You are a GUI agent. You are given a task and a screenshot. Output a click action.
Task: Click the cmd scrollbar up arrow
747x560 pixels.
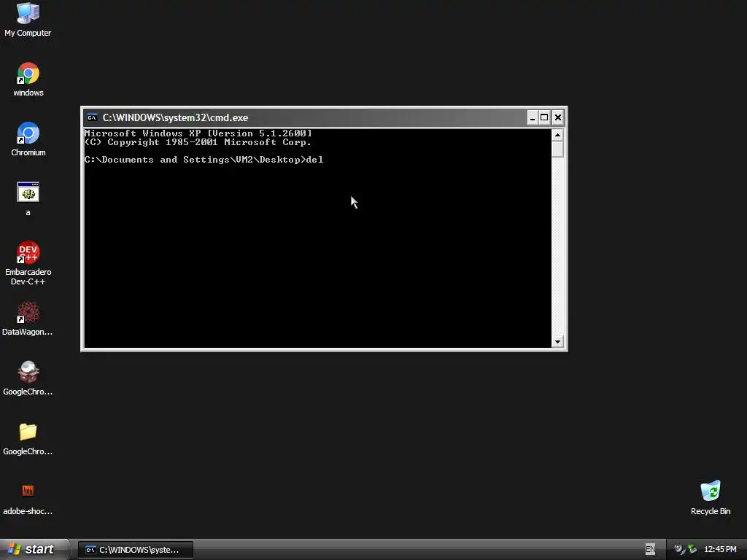[x=557, y=135]
